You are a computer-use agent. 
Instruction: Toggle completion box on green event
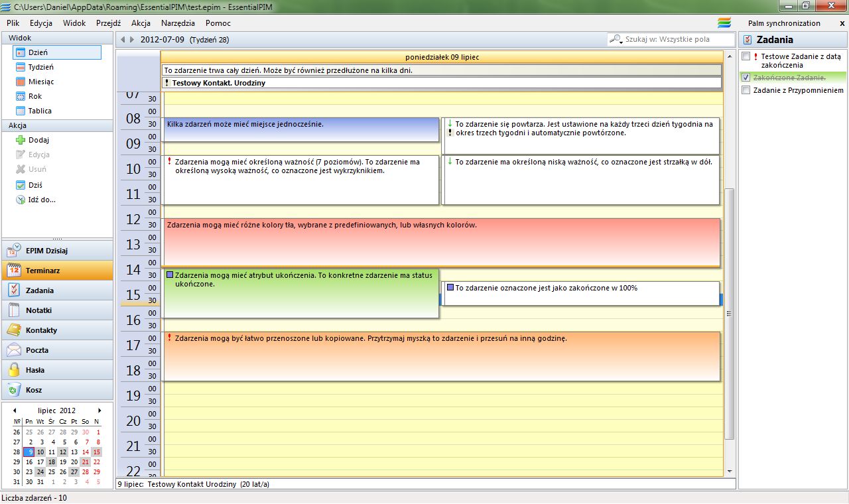click(x=170, y=275)
